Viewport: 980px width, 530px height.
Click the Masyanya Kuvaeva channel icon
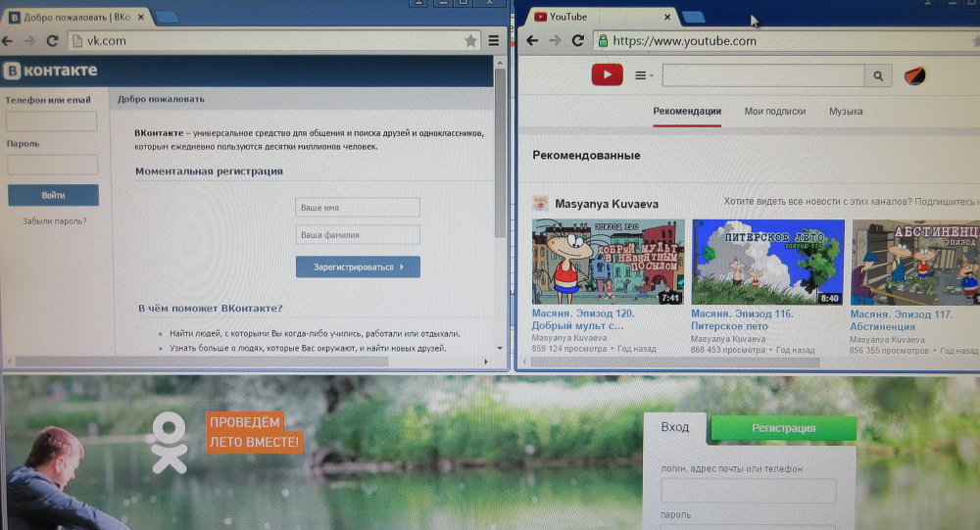[540, 203]
